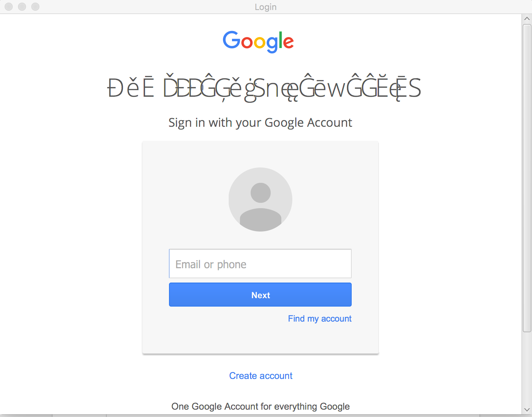
Task: Click the Sign in with your Google Account text
Action: pos(260,122)
